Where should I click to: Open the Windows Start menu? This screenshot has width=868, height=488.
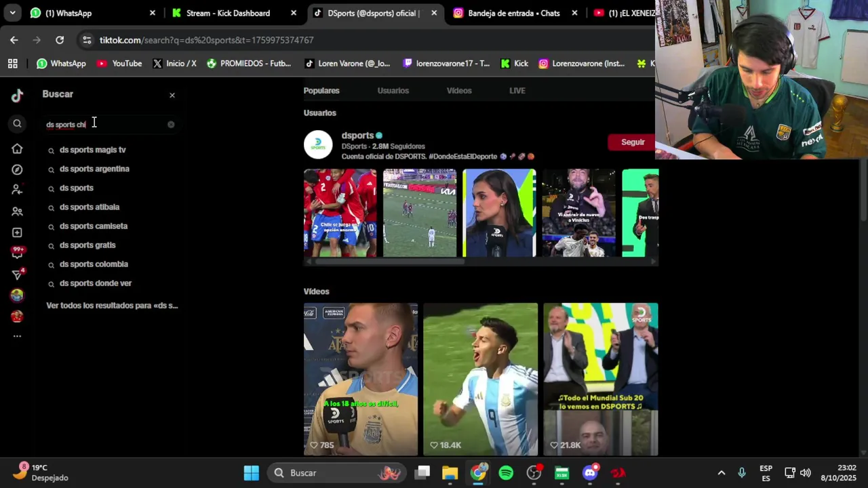point(252,473)
